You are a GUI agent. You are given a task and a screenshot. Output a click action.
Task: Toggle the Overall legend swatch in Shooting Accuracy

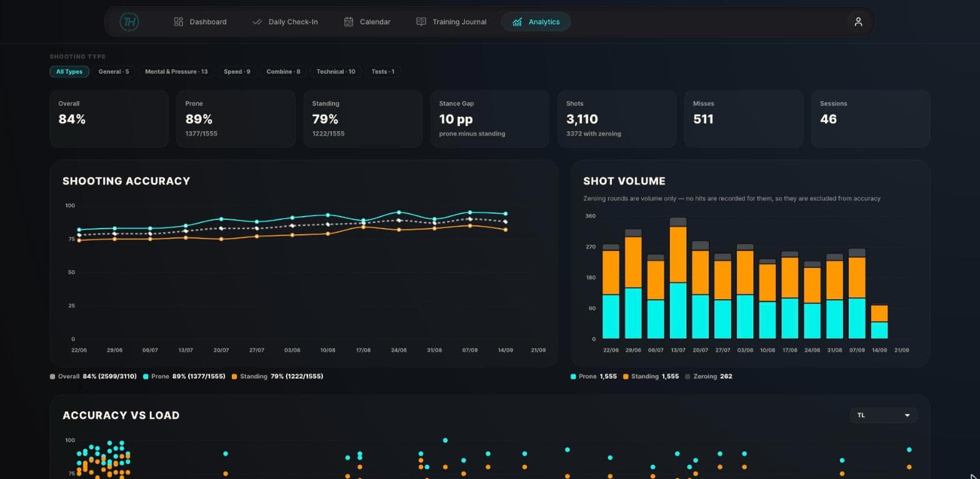pos(52,377)
